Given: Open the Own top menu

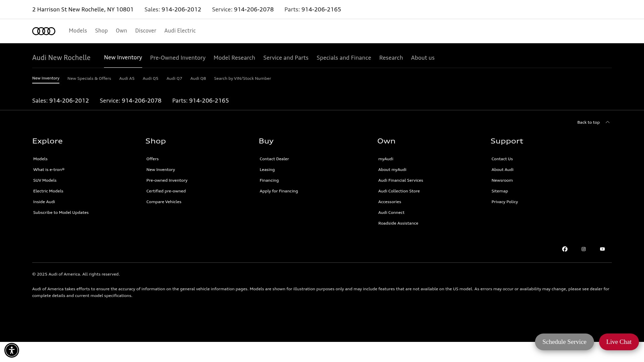Looking at the screenshot, I should [x=121, y=31].
